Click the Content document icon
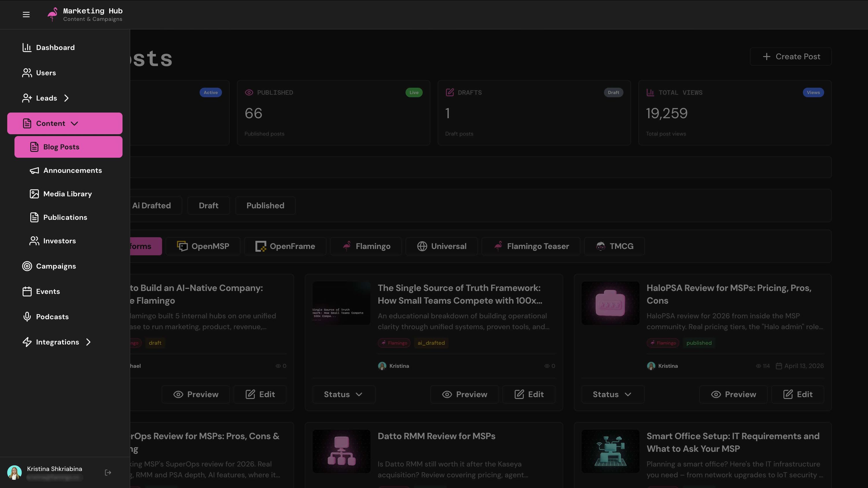 click(x=27, y=123)
